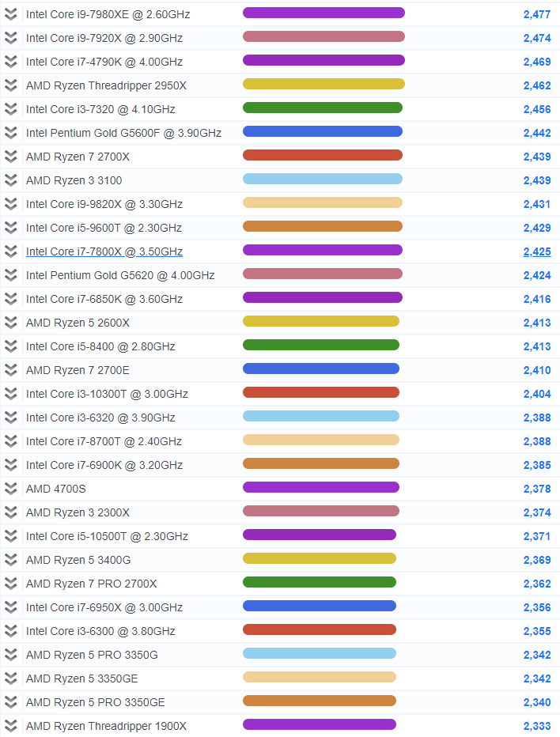Click score value 2,404
This screenshot has height=737, width=560.
click(537, 394)
